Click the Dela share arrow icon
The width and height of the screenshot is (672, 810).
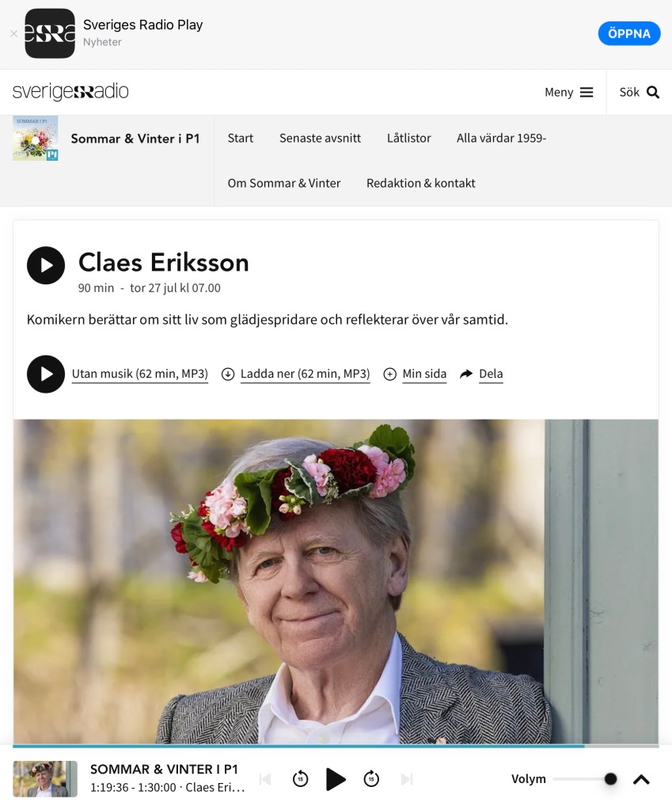[466, 374]
